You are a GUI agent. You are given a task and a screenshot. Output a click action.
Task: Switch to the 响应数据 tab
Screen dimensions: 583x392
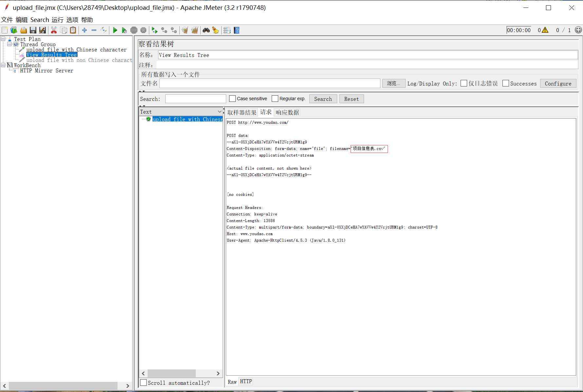[287, 112]
